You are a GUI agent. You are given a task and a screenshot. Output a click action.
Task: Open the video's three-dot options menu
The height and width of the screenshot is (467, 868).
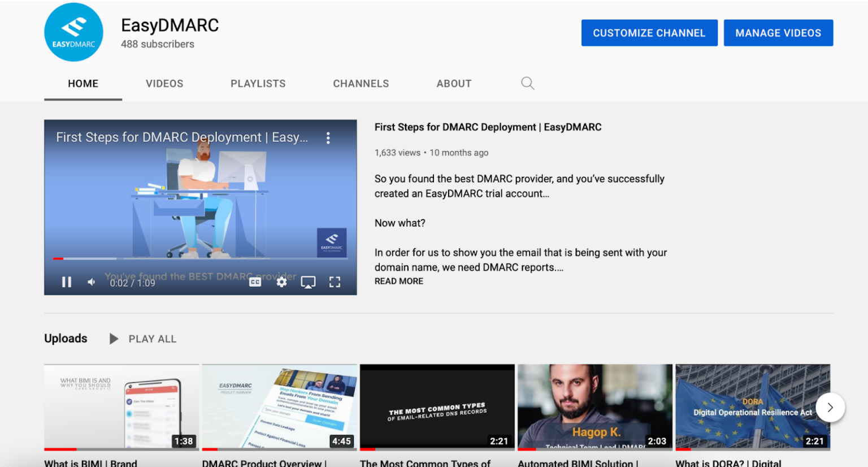tap(328, 137)
